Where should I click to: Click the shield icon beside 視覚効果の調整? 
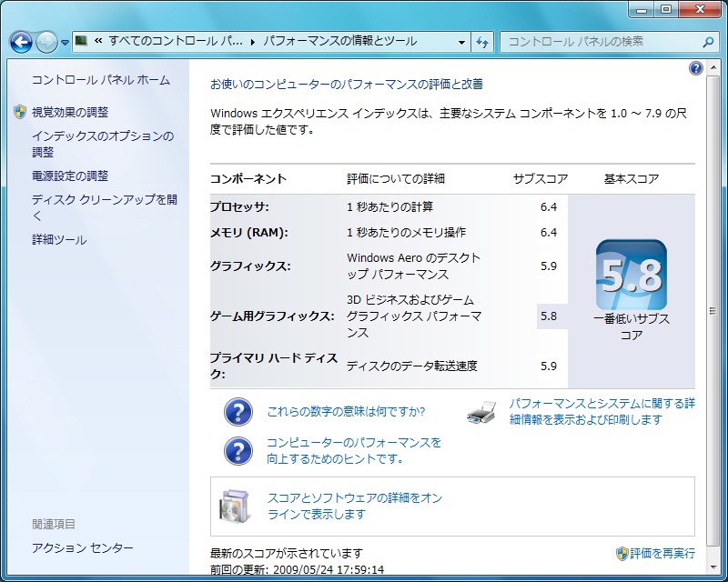coord(20,112)
